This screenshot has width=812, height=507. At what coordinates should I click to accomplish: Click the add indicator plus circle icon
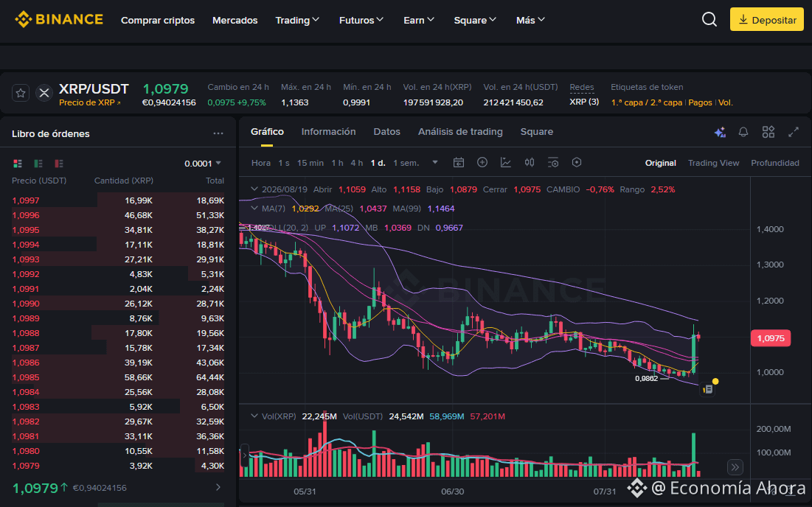click(482, 162)
